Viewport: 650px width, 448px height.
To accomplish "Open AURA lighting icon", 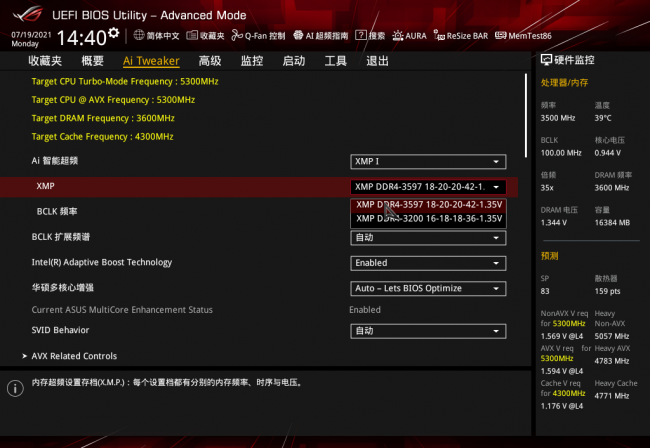I will point(398,36).
